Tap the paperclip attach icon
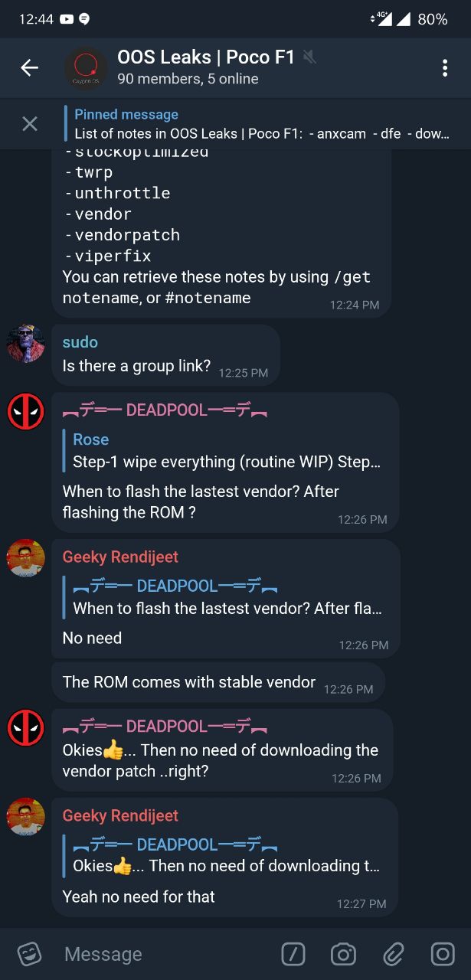The width and height of the screenshot is (471, 980). [x=393, y=954]
